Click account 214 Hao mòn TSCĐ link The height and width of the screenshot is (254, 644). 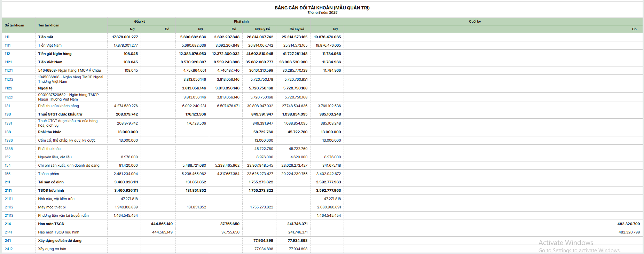[x=8, y=224]
